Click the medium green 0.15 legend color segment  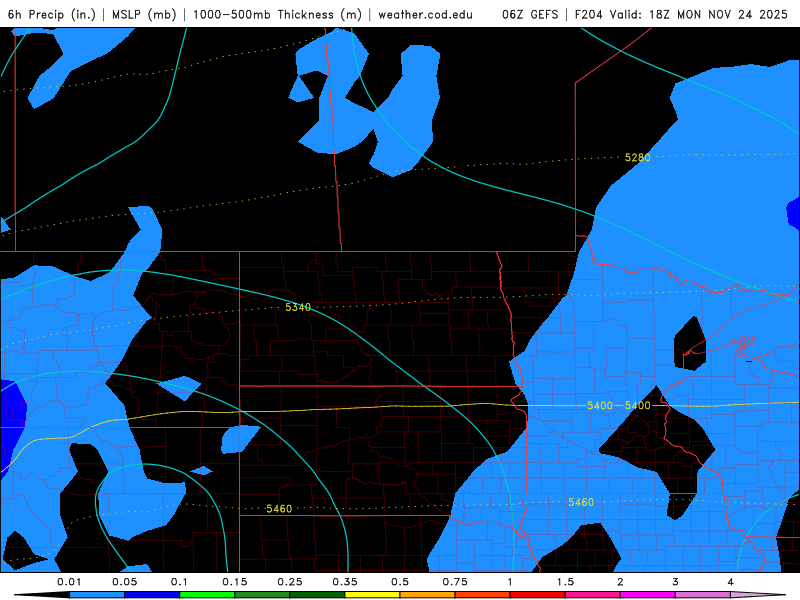click(x=262, y=595)
